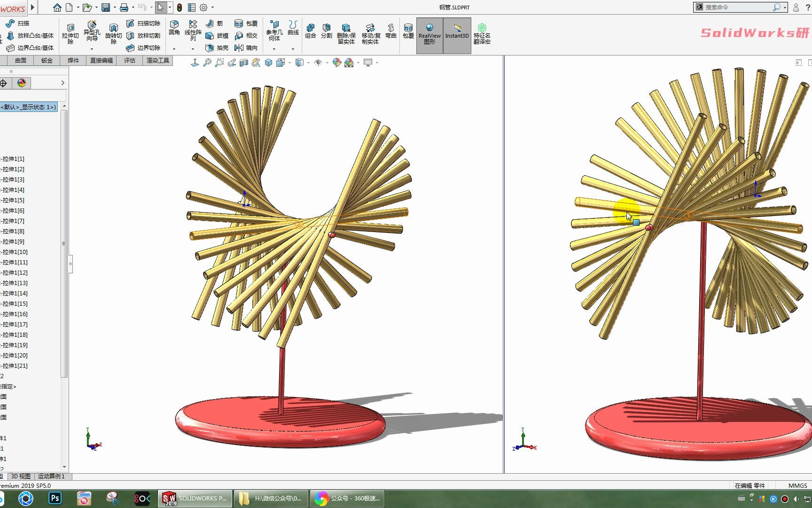Save the part with the floppy disk icon
The height and width of the screenshot is (508, 812).
(106, 8)
